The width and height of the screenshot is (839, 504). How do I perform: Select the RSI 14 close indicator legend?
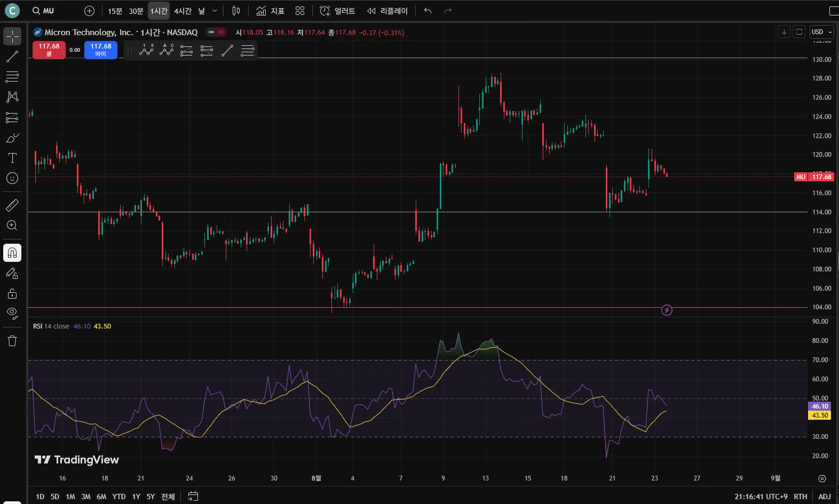51,326
